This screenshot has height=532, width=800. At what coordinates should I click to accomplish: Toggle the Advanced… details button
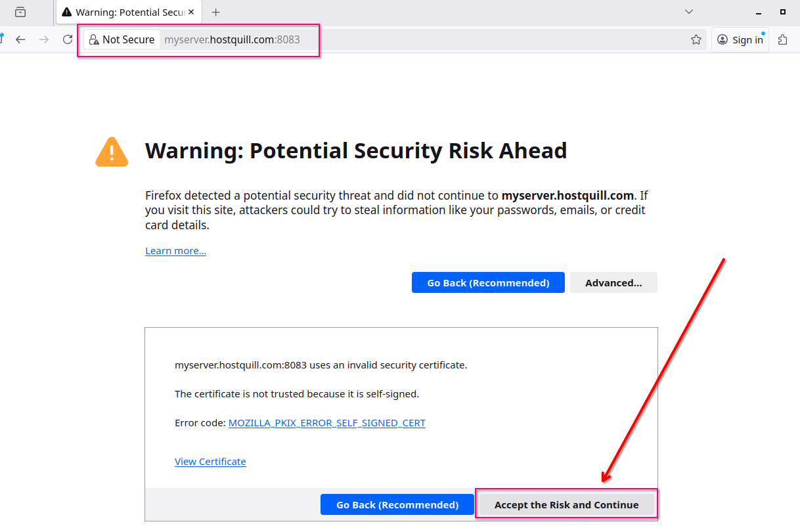pyautogui.click(x=613, y=283)
